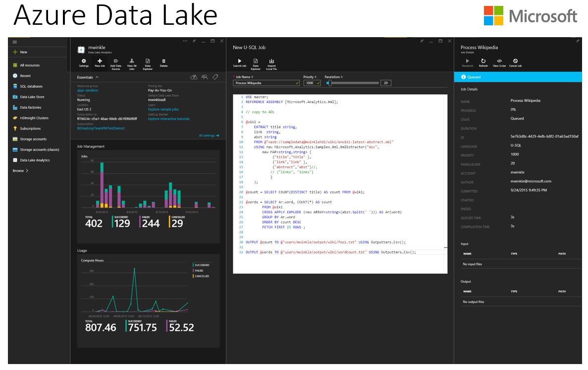Image resolution: width=588 pixels, height=370 pixels.
Task: Click the users icon in Essentials
Action: pyautogui.click(x=205, y=77)
